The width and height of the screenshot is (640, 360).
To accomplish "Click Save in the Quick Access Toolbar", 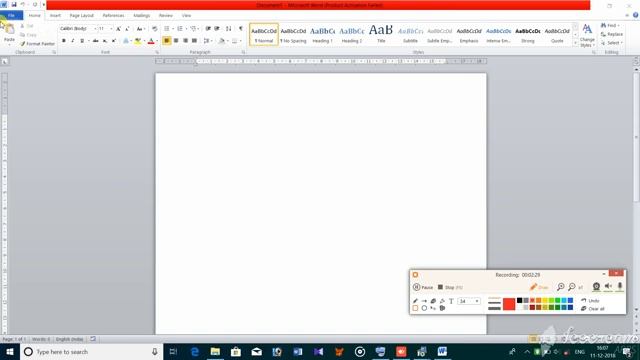I will point(13,4).
